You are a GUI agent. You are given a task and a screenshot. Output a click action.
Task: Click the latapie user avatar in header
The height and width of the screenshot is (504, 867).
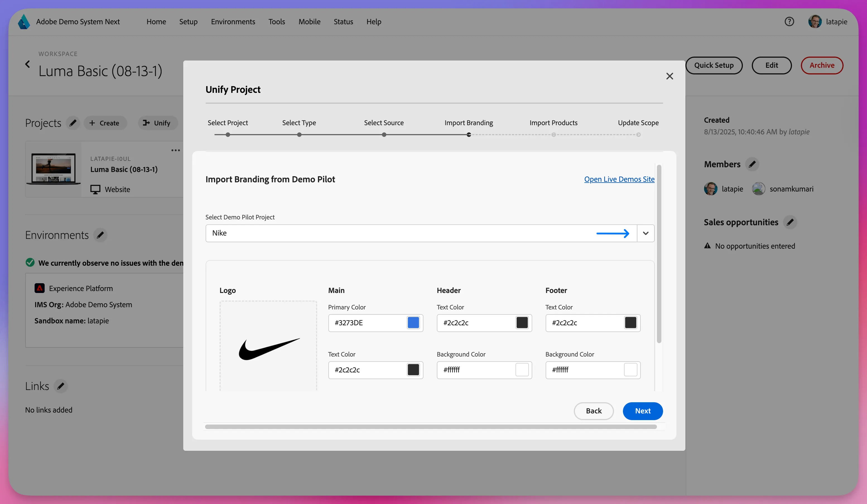(x=815, y=22)
